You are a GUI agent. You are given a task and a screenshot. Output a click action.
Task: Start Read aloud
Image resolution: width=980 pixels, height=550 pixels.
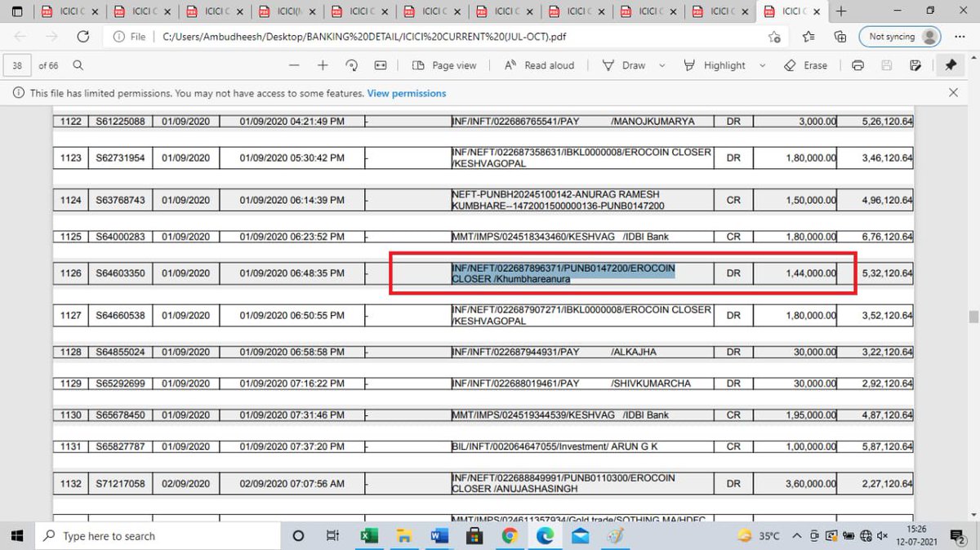539,65
